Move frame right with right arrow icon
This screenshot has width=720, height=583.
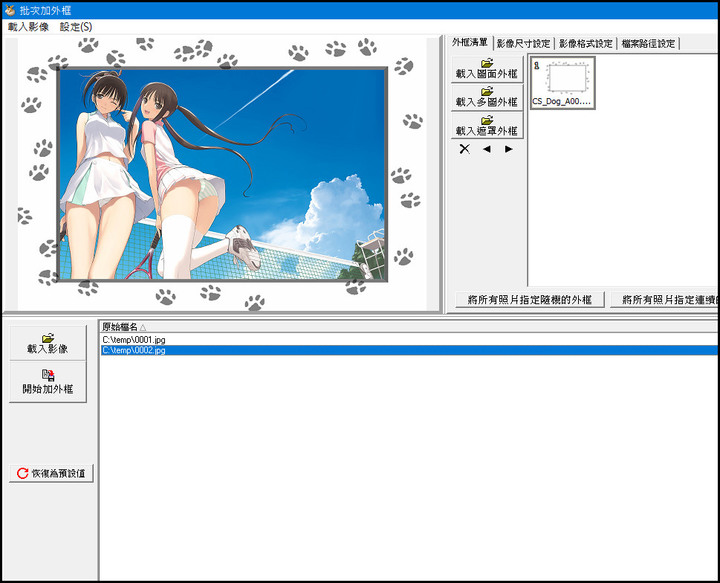[508, 149]
